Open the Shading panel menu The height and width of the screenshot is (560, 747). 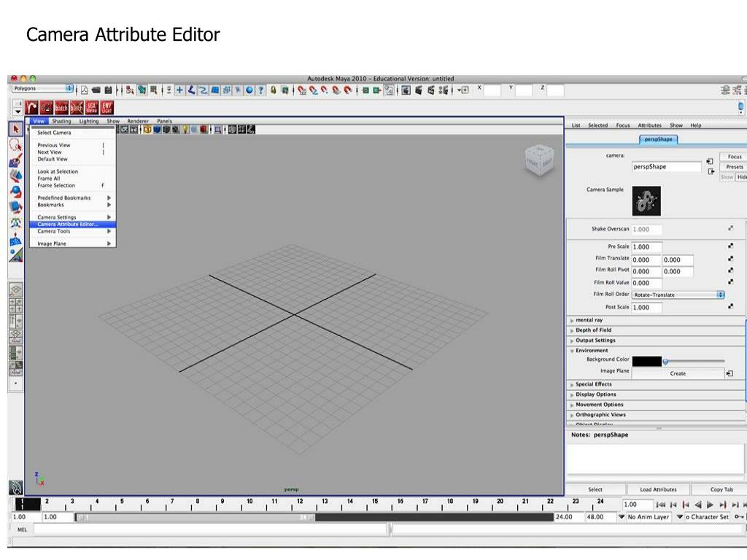[x=61, y=121]
